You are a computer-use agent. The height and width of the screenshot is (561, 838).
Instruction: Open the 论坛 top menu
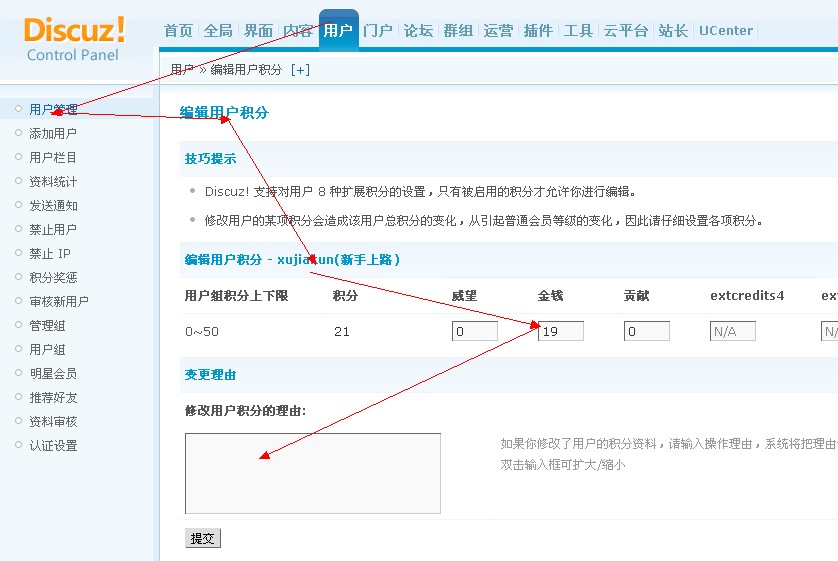click(x=418, y=30)
